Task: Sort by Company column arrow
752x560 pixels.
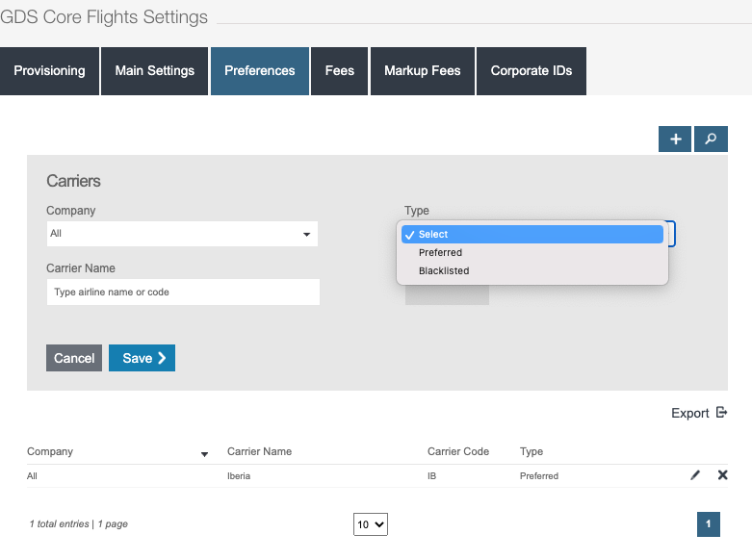Action: click(x=204, y=453)
